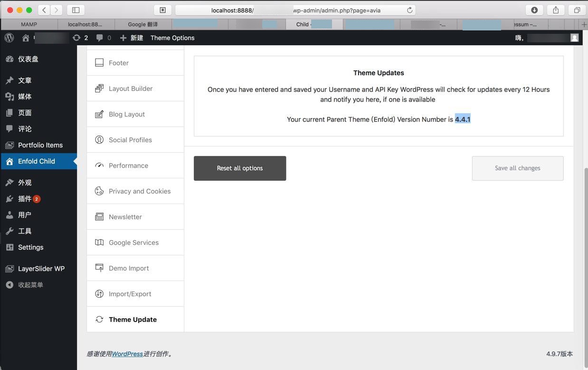The height and width of the screenshot is (370, 588).
Task: Open Settings in the sidebar
Action: (38, 247)
